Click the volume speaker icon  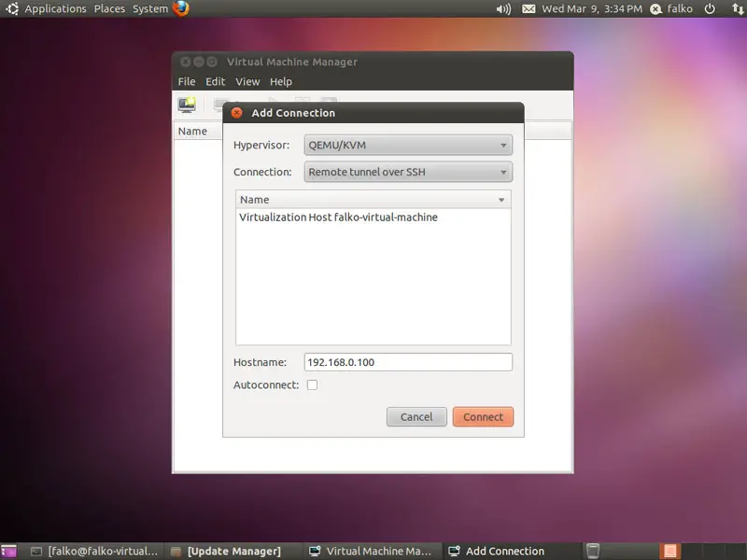tap(503, 8)
